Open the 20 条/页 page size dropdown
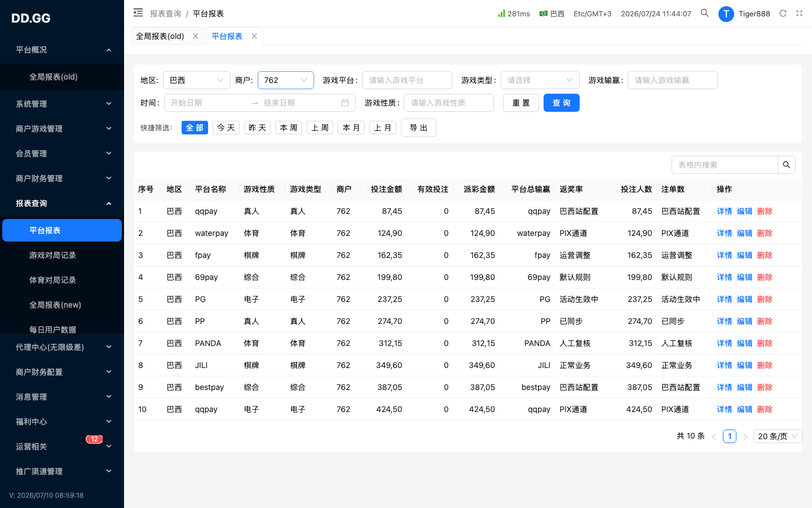This screenshot has height=508, width=812. tap(778, 436)
